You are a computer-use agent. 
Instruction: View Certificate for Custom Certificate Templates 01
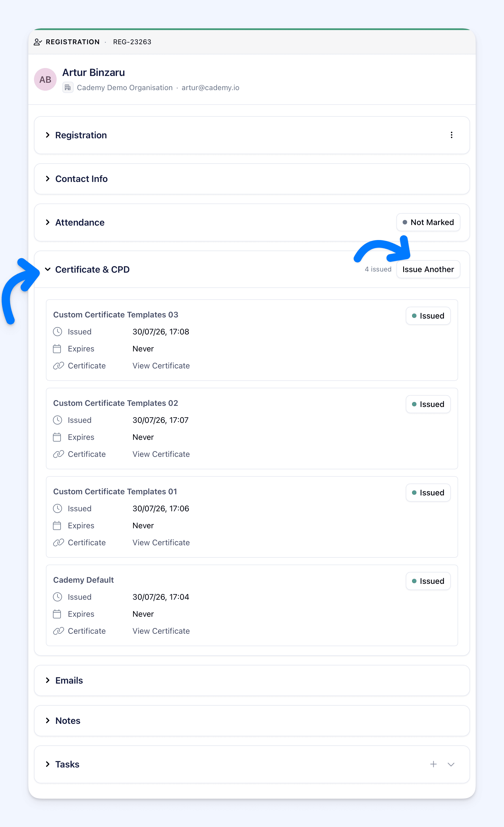click(x=161, y=543)
